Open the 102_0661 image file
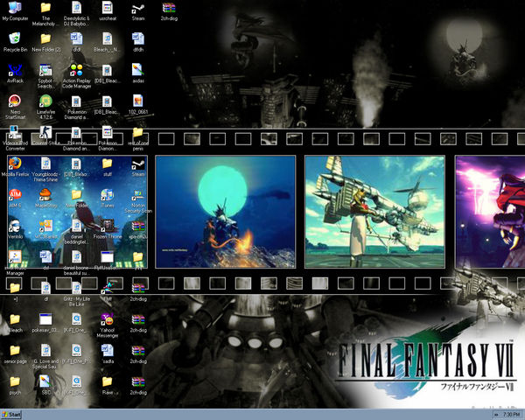 tap(138, 104)
